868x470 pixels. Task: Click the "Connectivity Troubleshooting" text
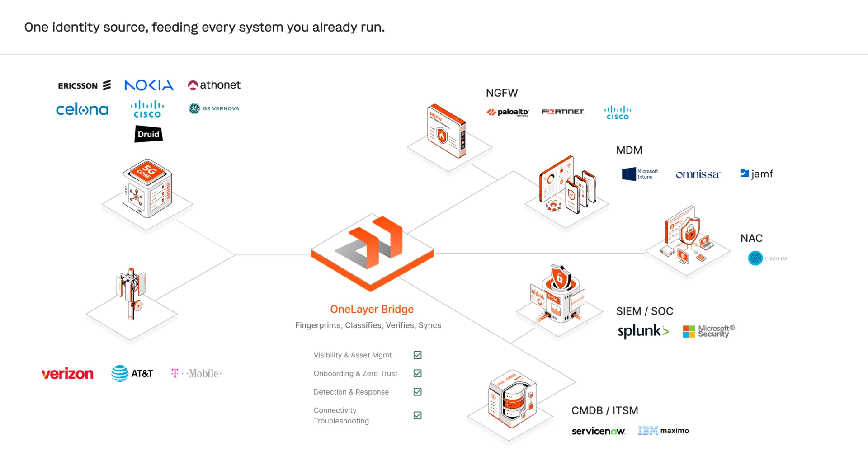341,415
